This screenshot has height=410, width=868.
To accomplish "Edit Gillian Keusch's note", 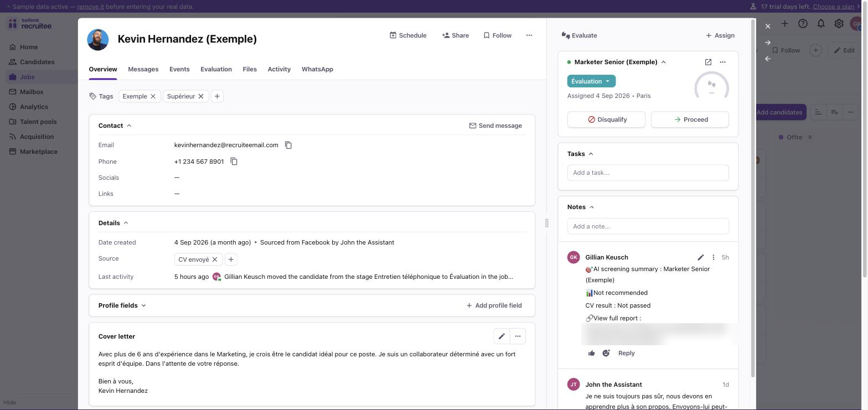I will pos(701,257).
